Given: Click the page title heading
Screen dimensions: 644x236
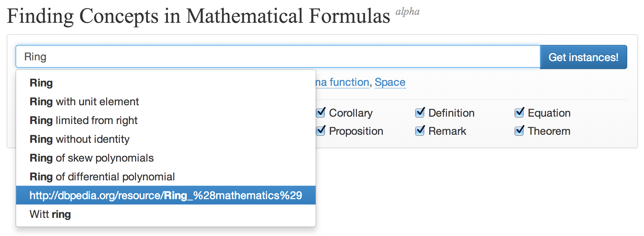Looking at the screenshot, I should 198,16.
